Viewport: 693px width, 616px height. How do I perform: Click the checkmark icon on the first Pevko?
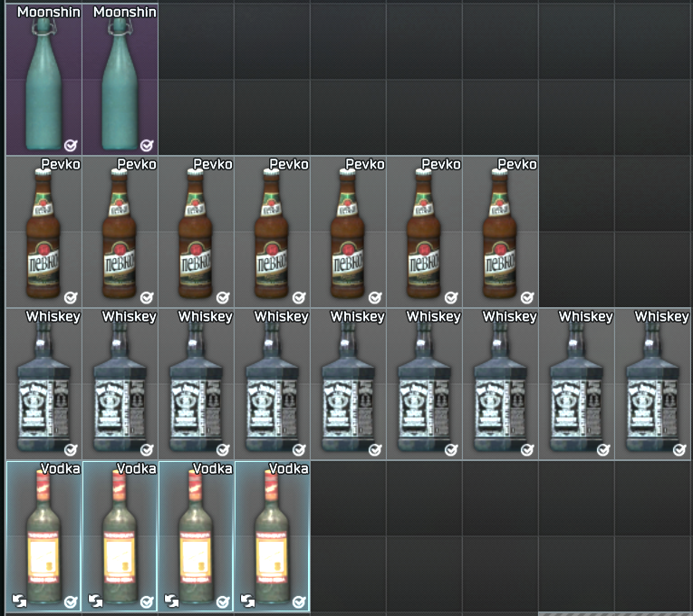(x=71, y=297)
